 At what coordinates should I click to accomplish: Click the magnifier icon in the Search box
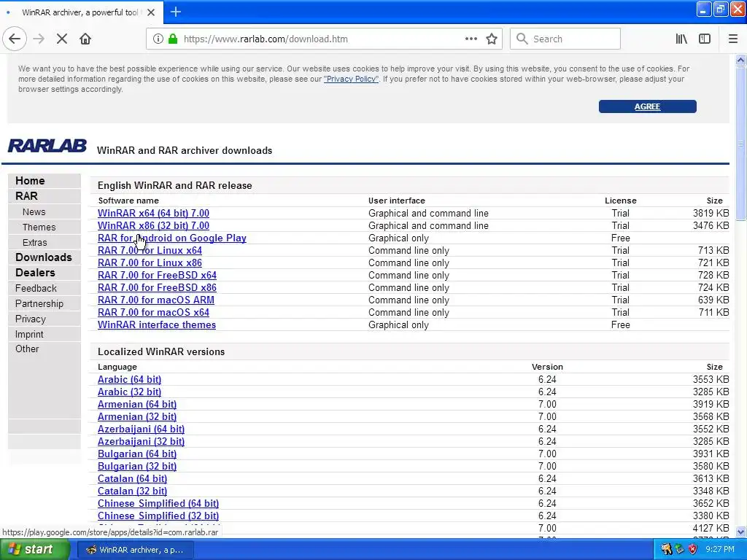(522, 39)
